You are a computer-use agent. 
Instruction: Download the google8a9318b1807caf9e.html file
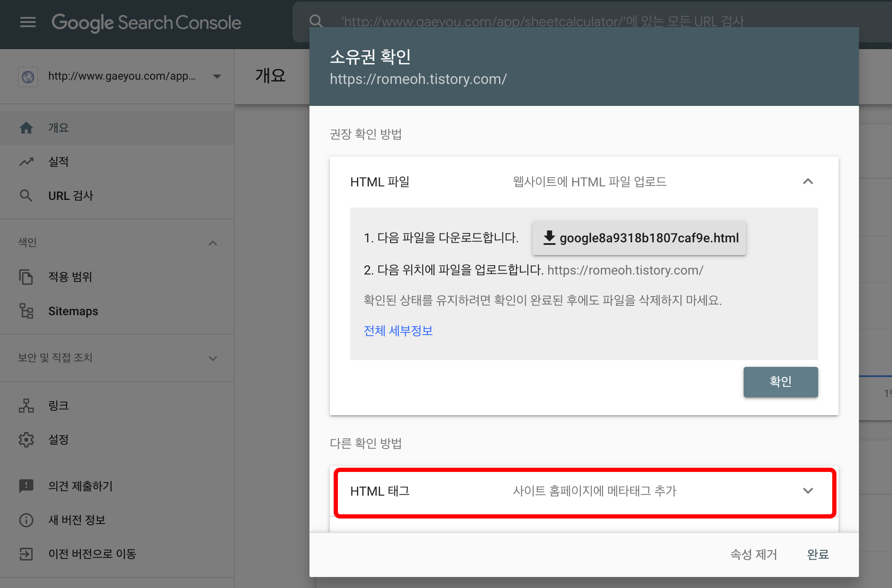point(639,238)
